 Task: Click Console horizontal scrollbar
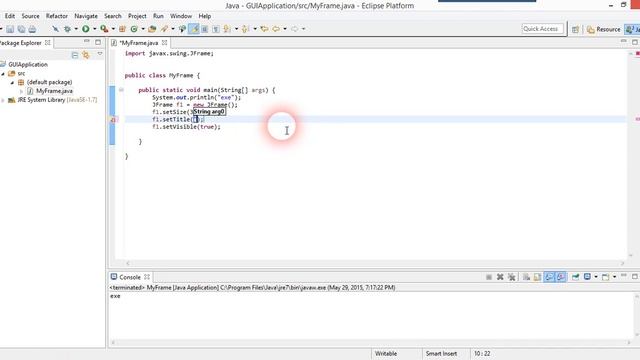[371, 343]
